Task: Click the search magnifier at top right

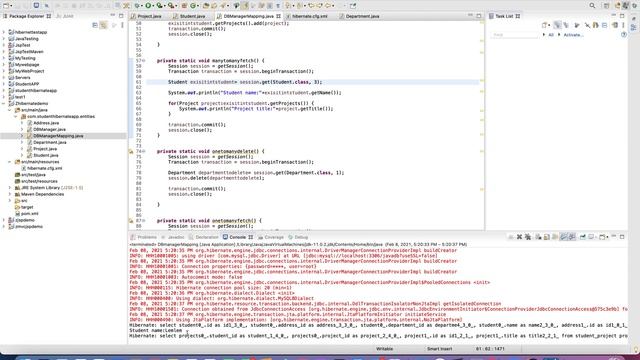Action: 592,6
